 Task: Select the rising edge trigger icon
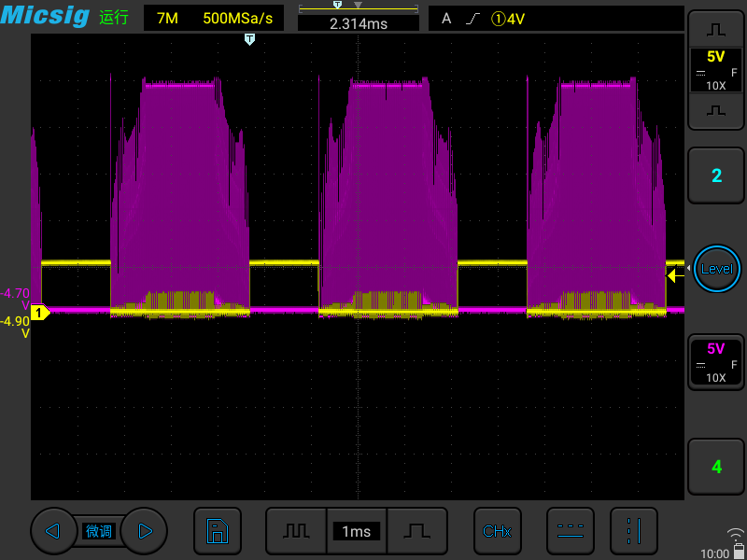(x=472, y=19)
